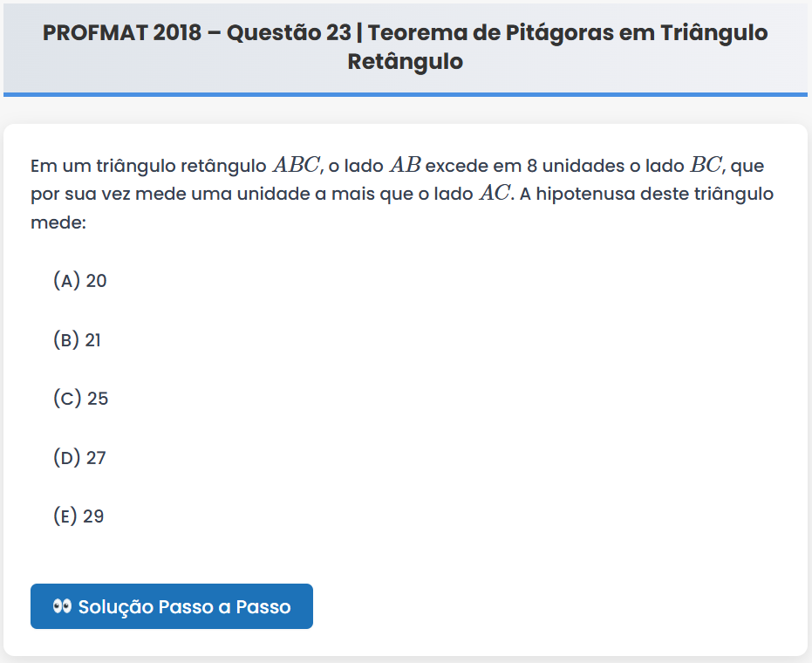
Task: Click the PROFMAT 2018 – Questão 23 heading
Action: click(197, 33)
